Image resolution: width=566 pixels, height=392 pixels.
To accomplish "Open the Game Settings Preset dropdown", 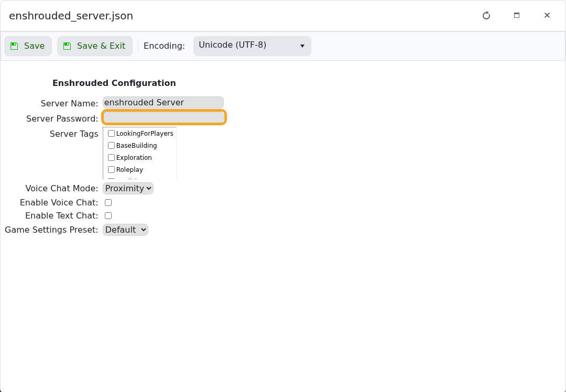I will coord(125,230).
